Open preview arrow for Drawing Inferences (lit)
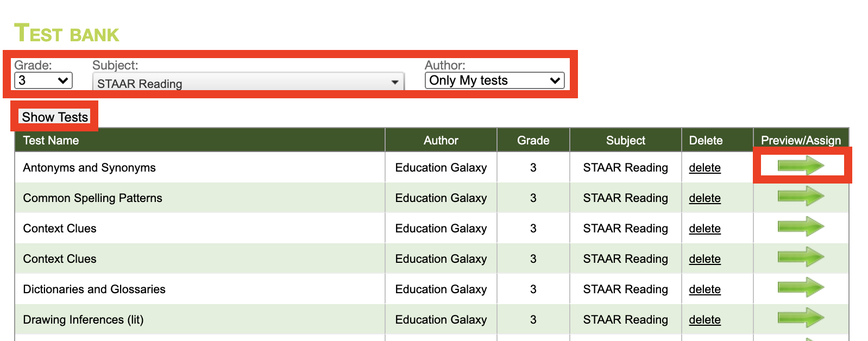Image resolution: width=868 pixels, height=341 pixels. click(801, 318)
